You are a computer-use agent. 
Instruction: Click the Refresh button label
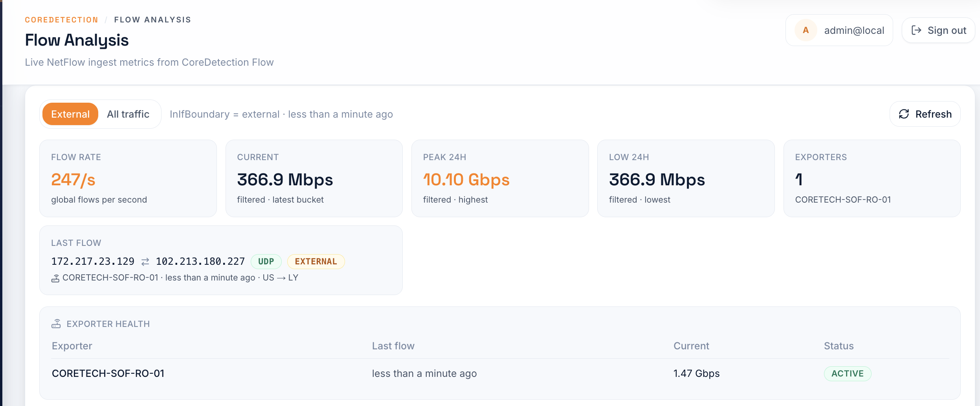pos(934,114)
